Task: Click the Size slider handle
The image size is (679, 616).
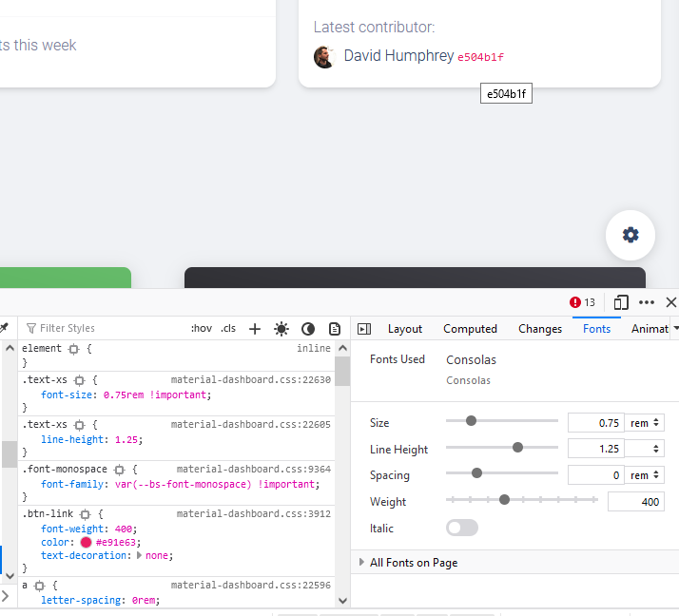Action: pos(471,420)
